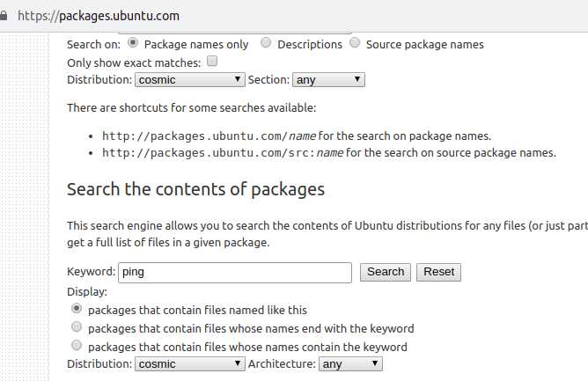This screenshot has width=588, height=381.
Task: Click the Keyword field containing 'ping'
Action: pos(235,273)
